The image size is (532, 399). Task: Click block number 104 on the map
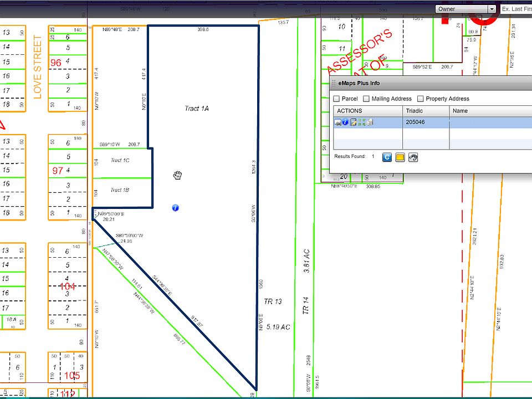pyautogui.click(x=68, y=287)
